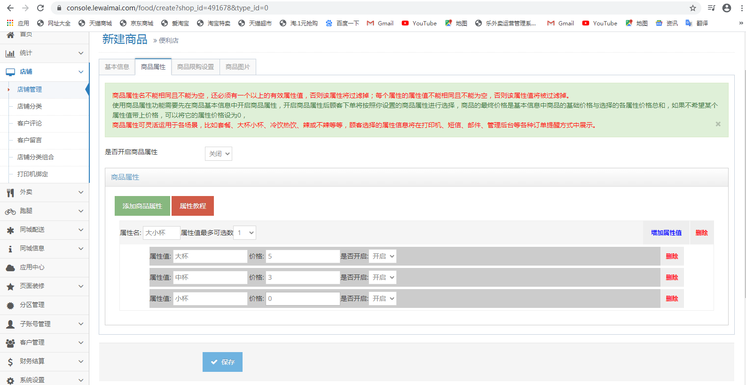Collapse the 店铺 sidebar chevron
This screenshot has height=385, width=746.
[81, 72]
